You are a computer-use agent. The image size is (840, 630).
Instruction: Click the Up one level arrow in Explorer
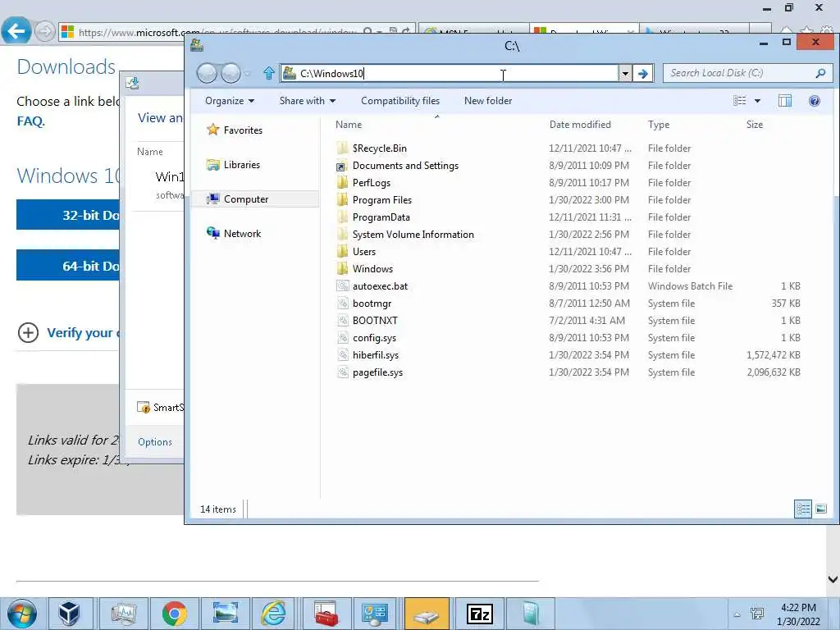269,73
